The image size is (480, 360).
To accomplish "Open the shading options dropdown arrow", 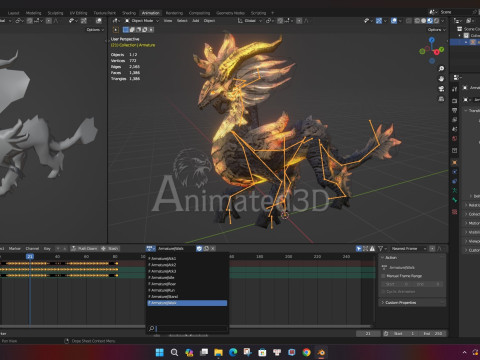I will tap(443, 21).
